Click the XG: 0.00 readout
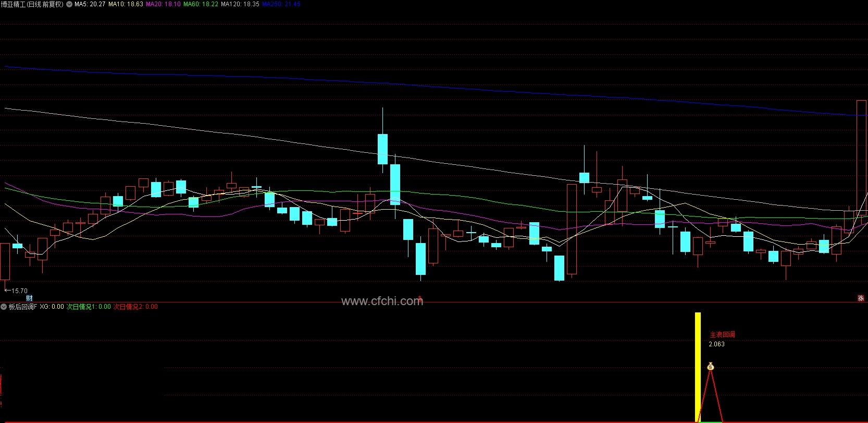 [x=52, y=307]
